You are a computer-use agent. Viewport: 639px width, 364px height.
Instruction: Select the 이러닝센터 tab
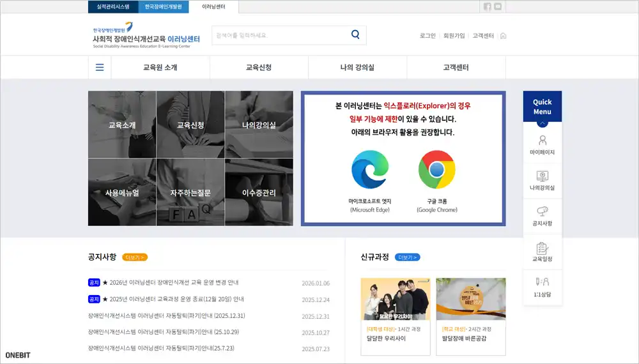[213, 6]
